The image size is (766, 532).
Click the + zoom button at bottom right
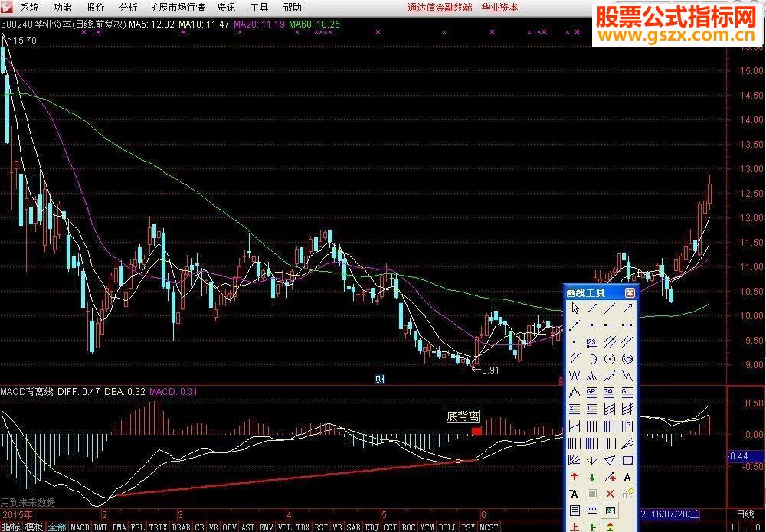[x=733, y=527]
